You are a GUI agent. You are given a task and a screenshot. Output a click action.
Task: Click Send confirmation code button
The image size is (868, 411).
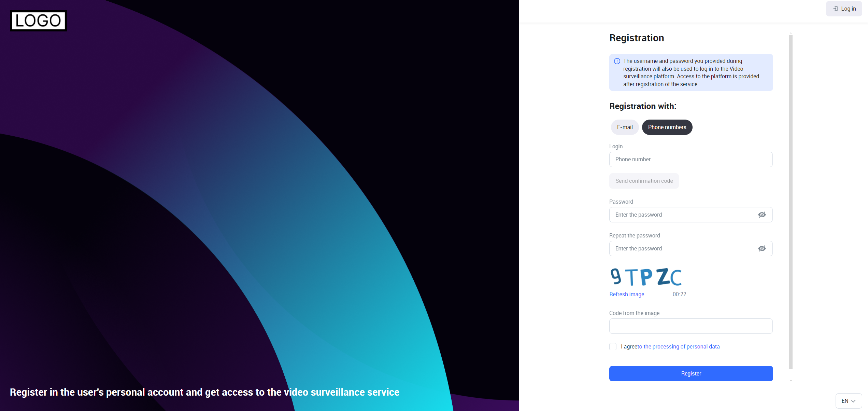click(644, 181)
